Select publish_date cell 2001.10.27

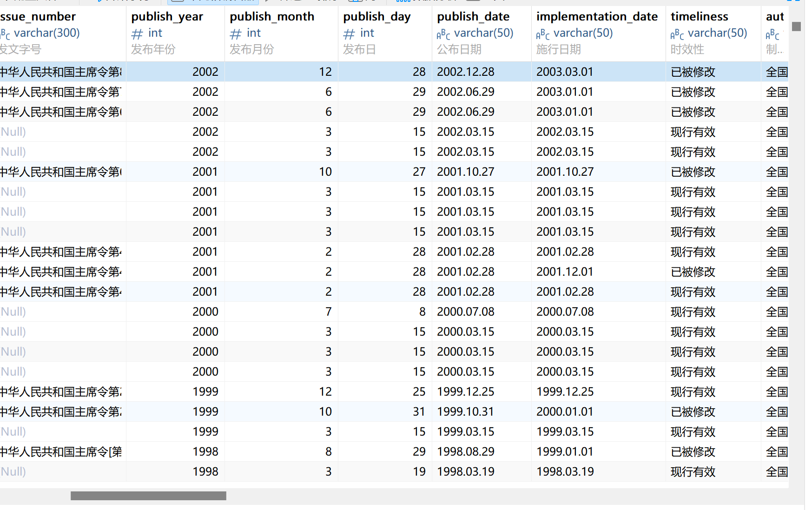pyautogui.click(x=482, y=172)
